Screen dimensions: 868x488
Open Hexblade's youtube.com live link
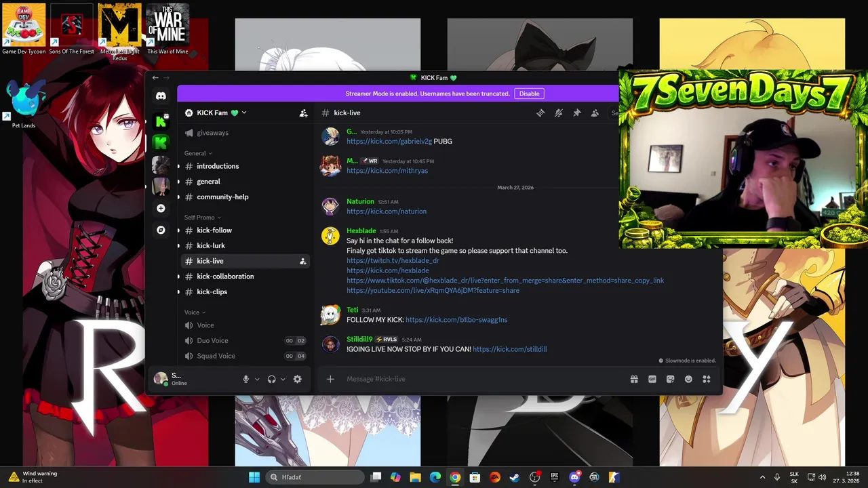(x=433, y=291)
